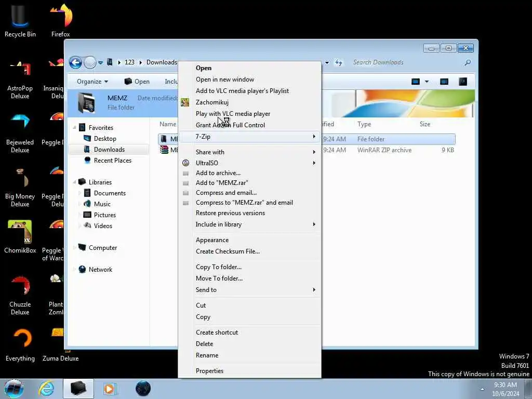Open Big Money Deluxe desktop shortcut
The width and height of the screenshot is (532, 399).
coord(20,188)
